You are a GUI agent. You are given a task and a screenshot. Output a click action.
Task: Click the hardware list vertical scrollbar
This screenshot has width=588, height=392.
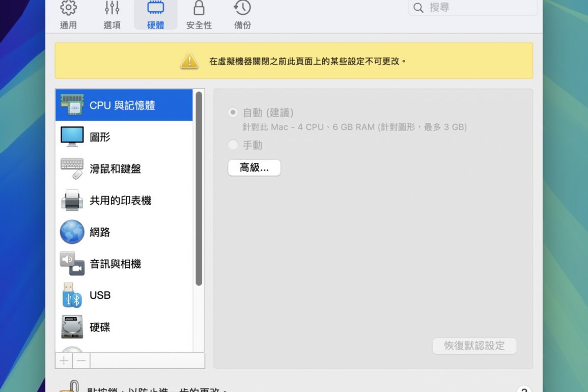click(x=199, y=188)
